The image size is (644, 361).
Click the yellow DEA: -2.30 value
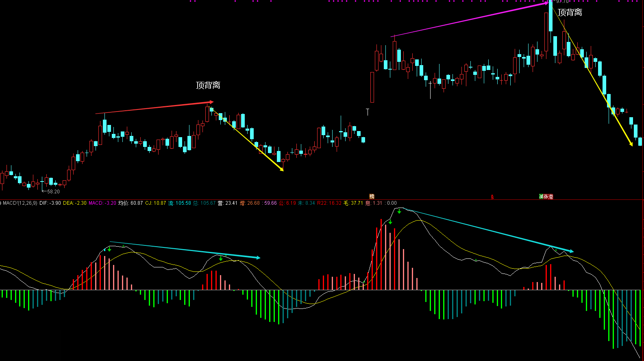pyautogui.click(x=75, y=203)
